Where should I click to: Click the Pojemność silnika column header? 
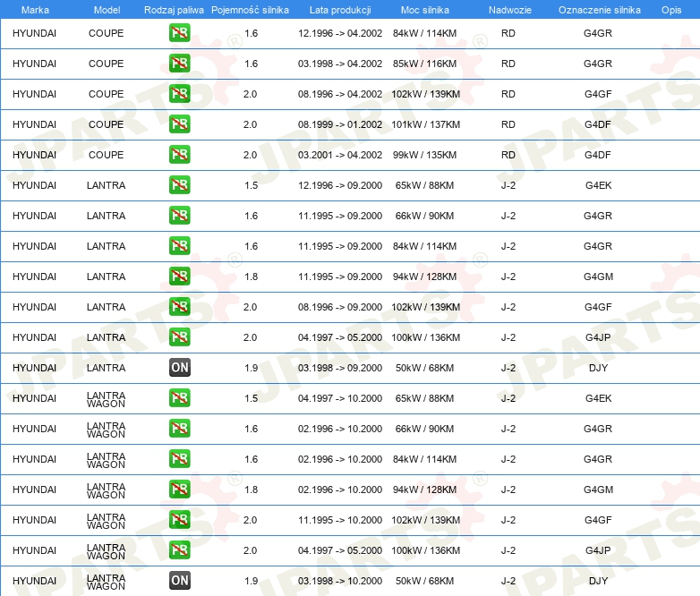tap(250, 10)
